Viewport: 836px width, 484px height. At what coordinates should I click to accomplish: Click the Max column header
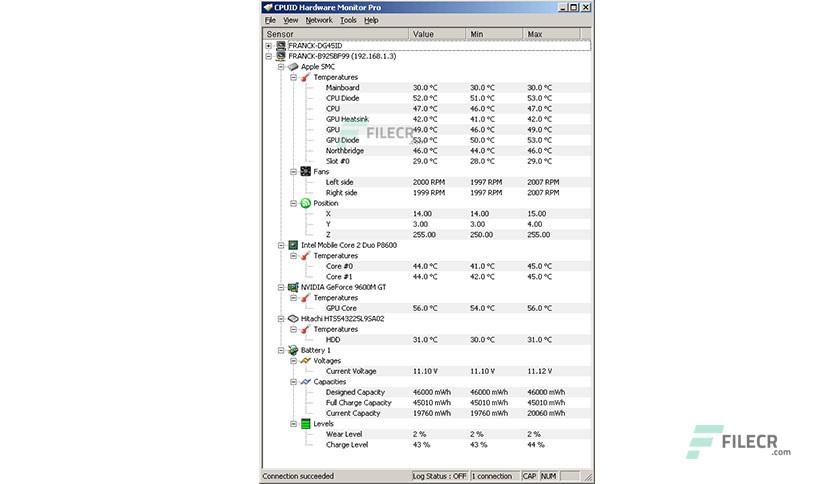pyautogui.click(x=551, y=34)
